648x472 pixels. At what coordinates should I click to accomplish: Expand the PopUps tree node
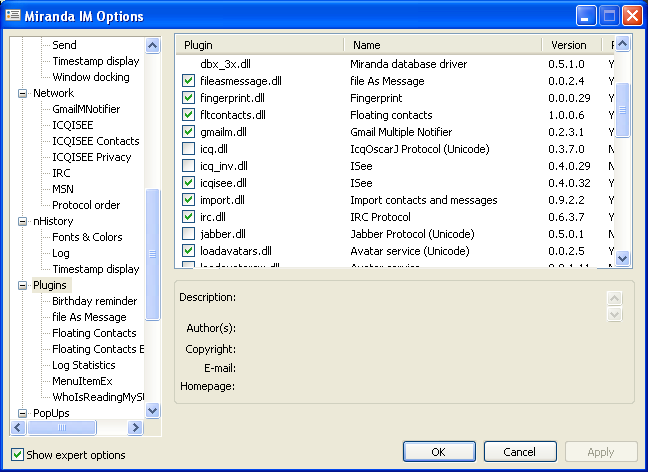tap(23, 412)
